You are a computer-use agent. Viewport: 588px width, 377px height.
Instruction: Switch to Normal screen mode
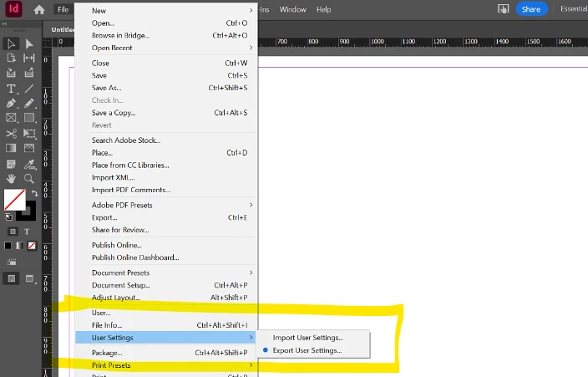[12, 278]
